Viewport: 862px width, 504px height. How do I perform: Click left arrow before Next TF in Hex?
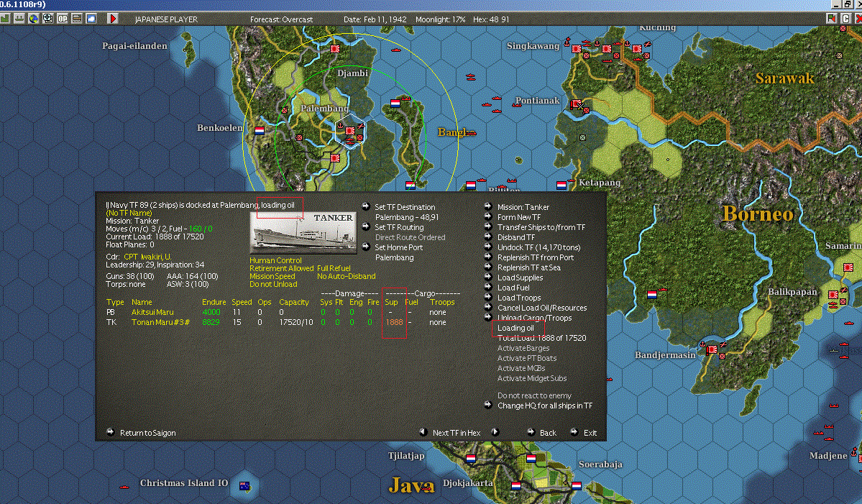tap(423, 432)
